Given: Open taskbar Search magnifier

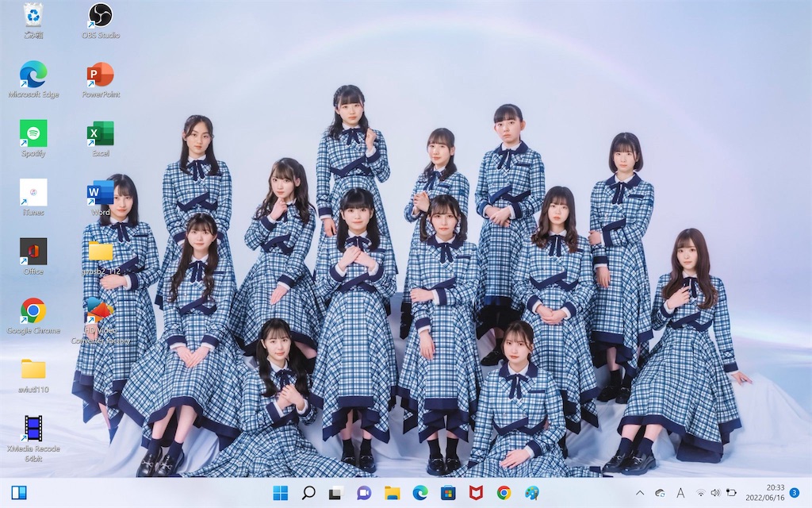Looking at the screenshot, I should (308, 492).
